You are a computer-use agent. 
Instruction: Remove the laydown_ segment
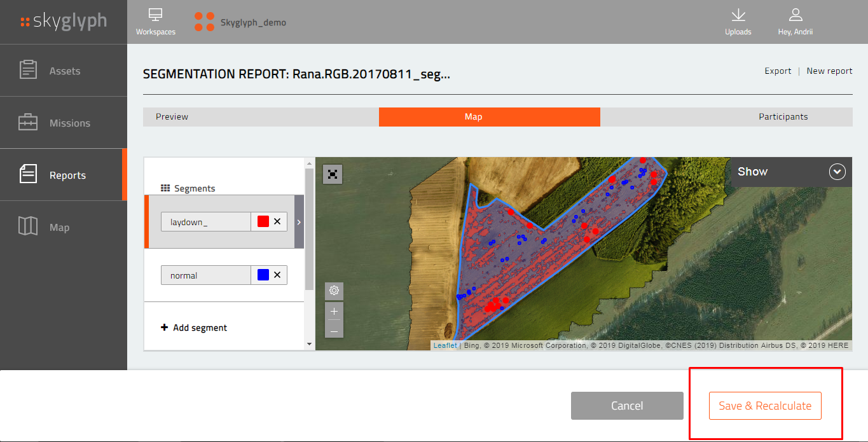[277, 221]
